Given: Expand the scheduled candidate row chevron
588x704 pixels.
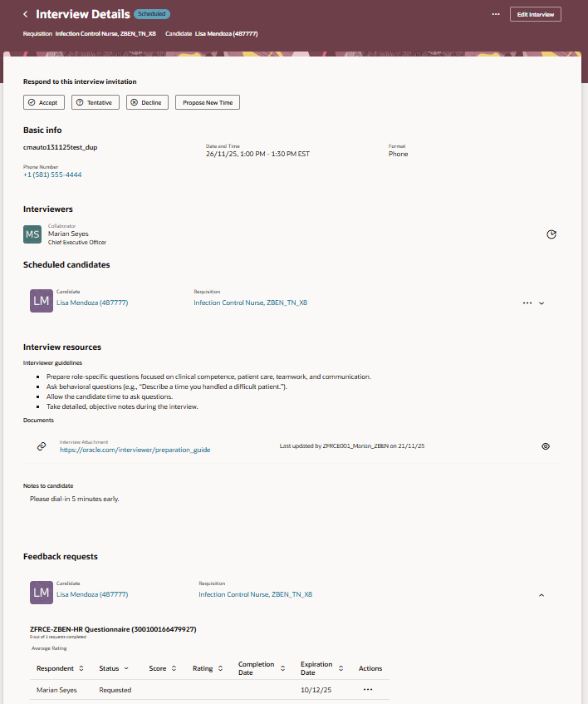Looking at the screenshot, I should point(541,303).
